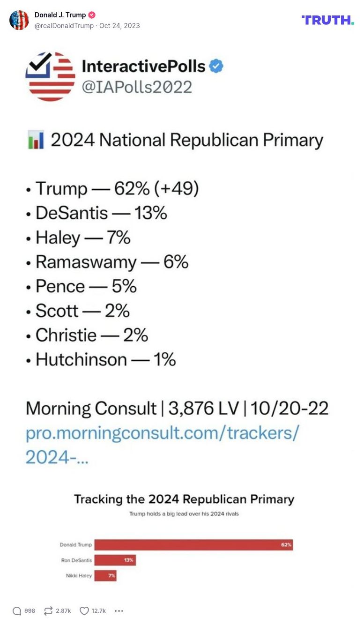Open Donald J. Trump's profile avatar
Screen dimensions: 364x625
pos(19,20)
